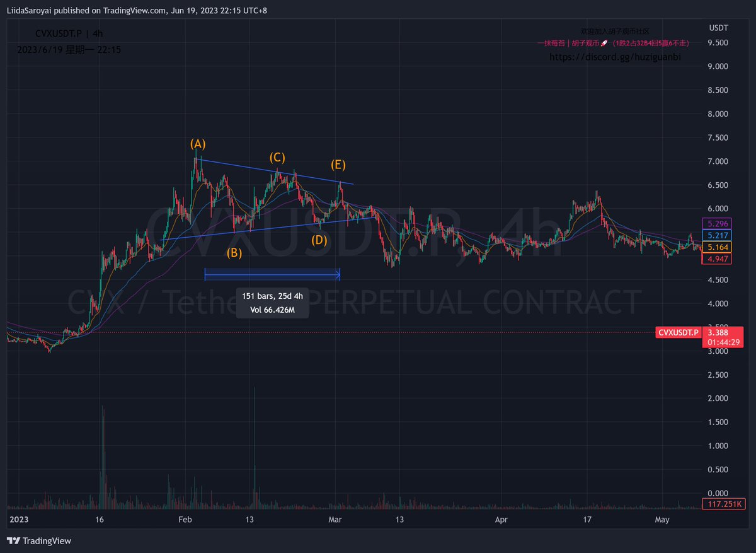The width and height of the screenshot is (756, 553).
Task: Click the orange 5.164 moving average label
Action: click(717, 247)
